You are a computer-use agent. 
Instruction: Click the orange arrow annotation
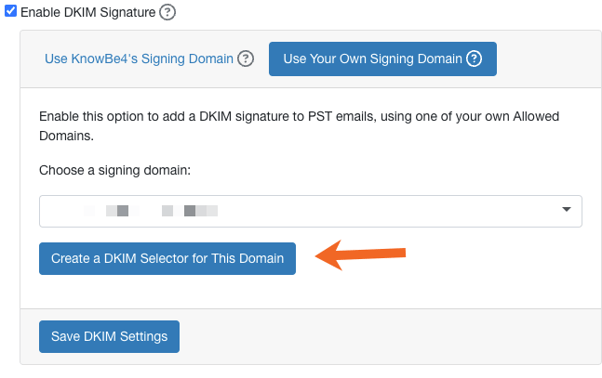361,254
